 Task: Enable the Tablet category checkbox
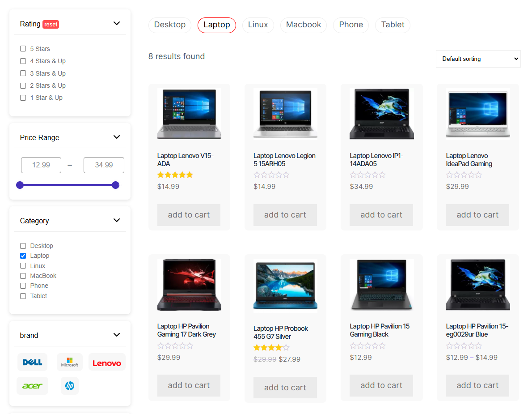pyautogui.click(x=23, y=296)
